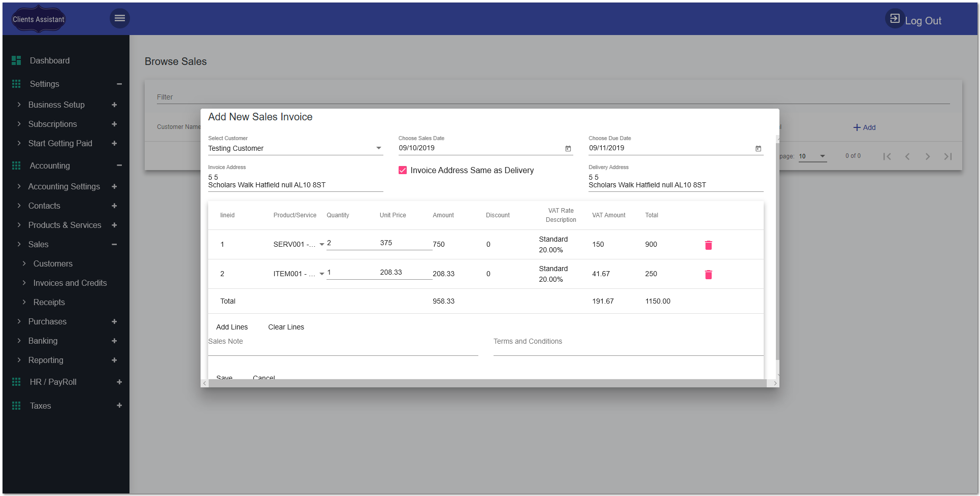The width and height of the screenshot is (980, 496).
Task: Delete the ITEM001 invoice line
Action: coord(708,275)
